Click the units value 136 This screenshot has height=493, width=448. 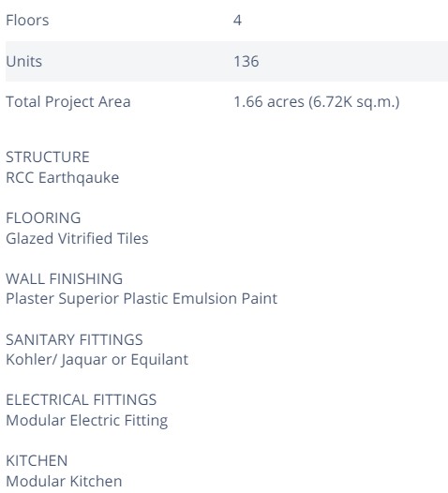[246, 61]
